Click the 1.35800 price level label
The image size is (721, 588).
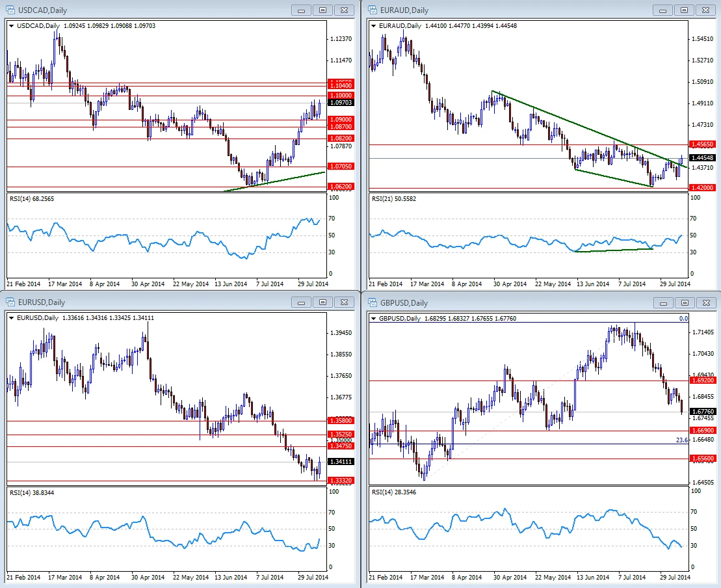[x=341, y=421]
